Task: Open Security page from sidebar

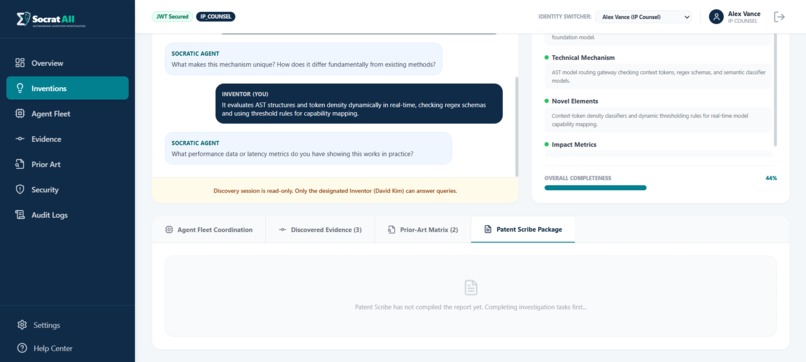Action: click(x=67, y=189)
